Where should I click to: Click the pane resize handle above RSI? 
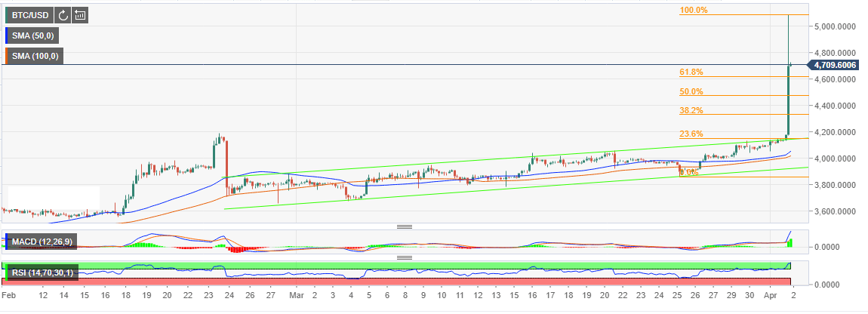[404, 257]
